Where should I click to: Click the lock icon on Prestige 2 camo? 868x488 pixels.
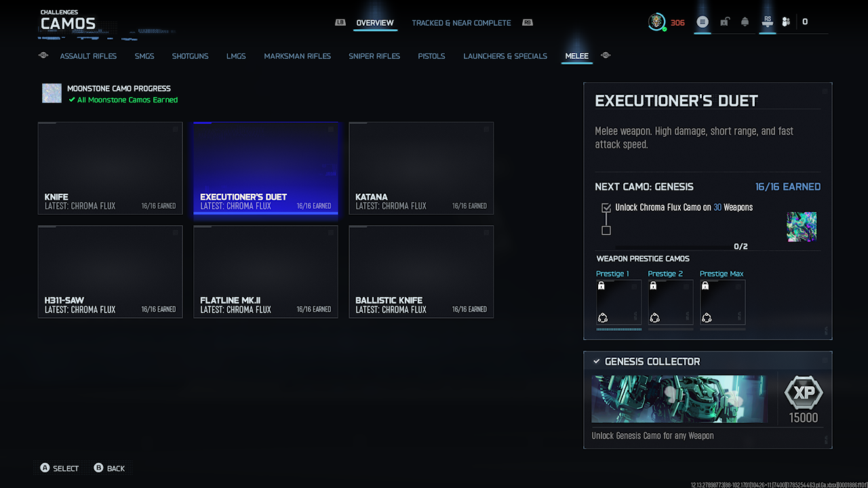(x=653, y=287)
